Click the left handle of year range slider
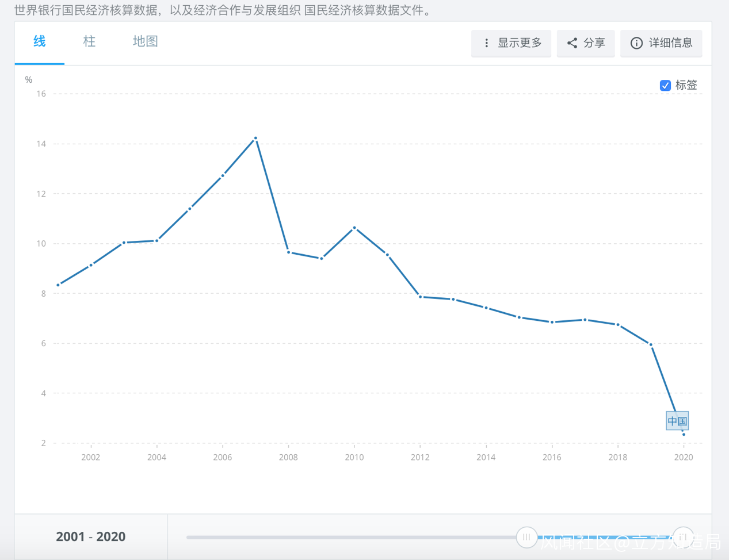Screen dimensions: 729x560 (526, 537)
